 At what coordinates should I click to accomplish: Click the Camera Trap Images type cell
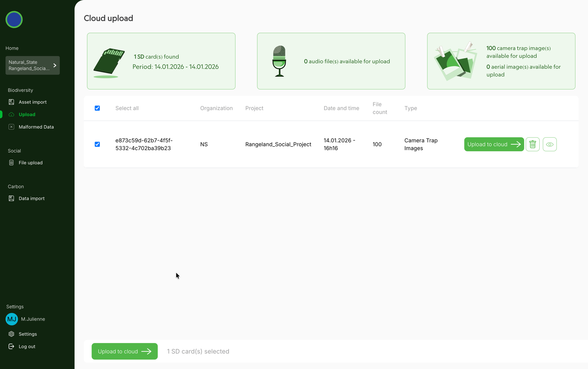coord(421,144)
